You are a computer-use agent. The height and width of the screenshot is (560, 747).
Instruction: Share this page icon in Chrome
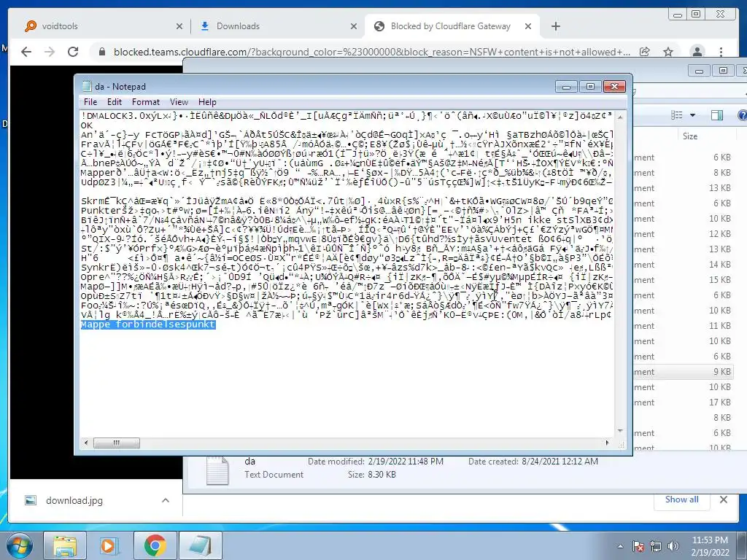tap(645, 52)
